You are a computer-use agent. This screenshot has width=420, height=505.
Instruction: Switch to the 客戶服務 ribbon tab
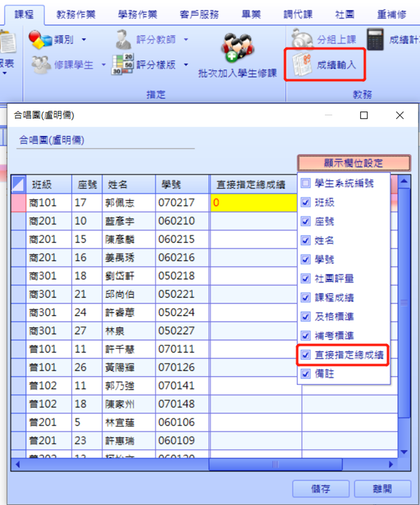point(199,14)
